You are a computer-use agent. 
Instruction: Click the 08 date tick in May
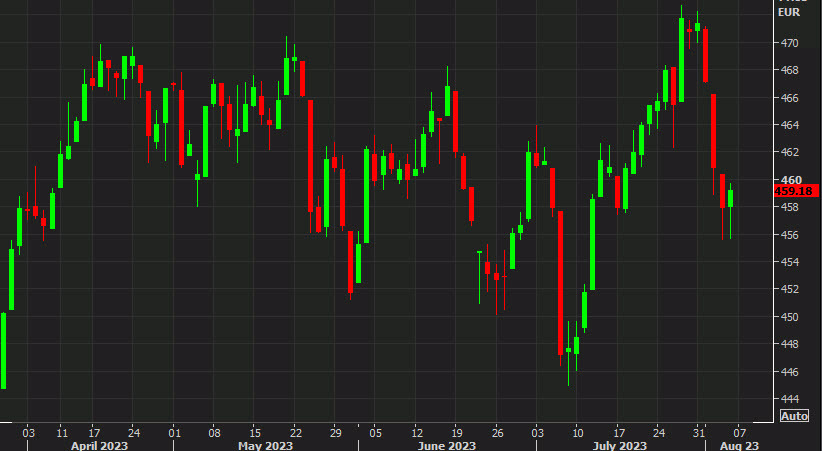coord(214,433)
